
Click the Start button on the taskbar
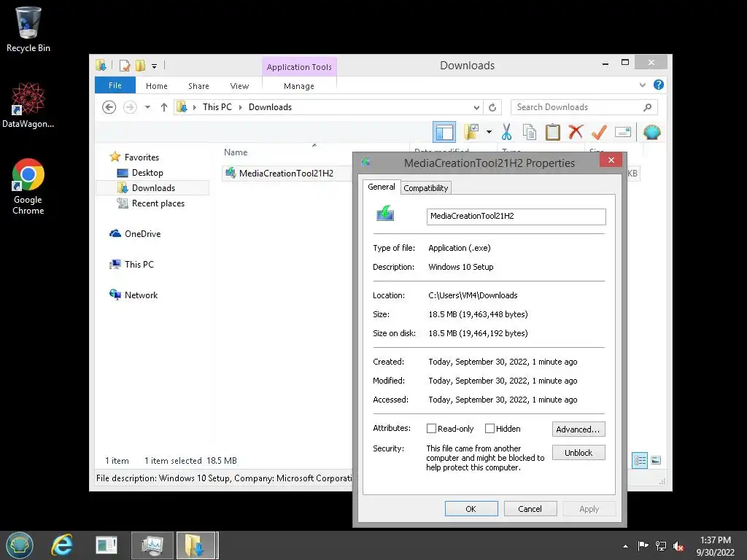pos(20,545)
